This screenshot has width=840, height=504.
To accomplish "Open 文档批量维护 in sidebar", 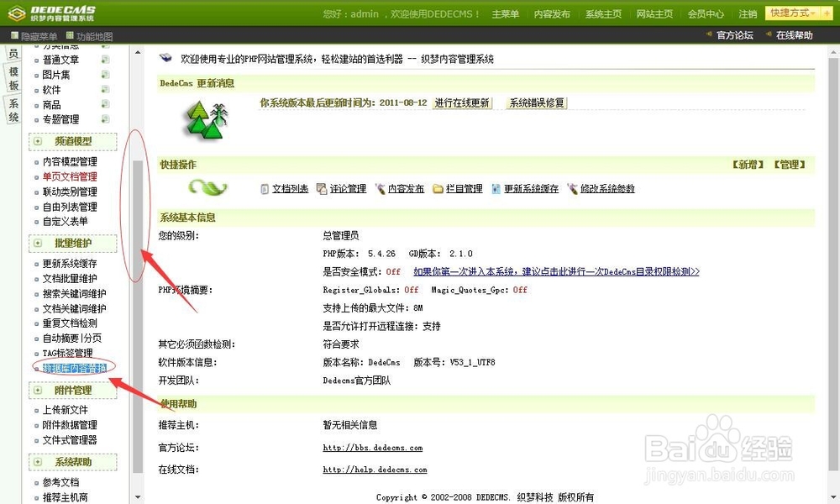I will pyautogui.click(x=70, y=279).
